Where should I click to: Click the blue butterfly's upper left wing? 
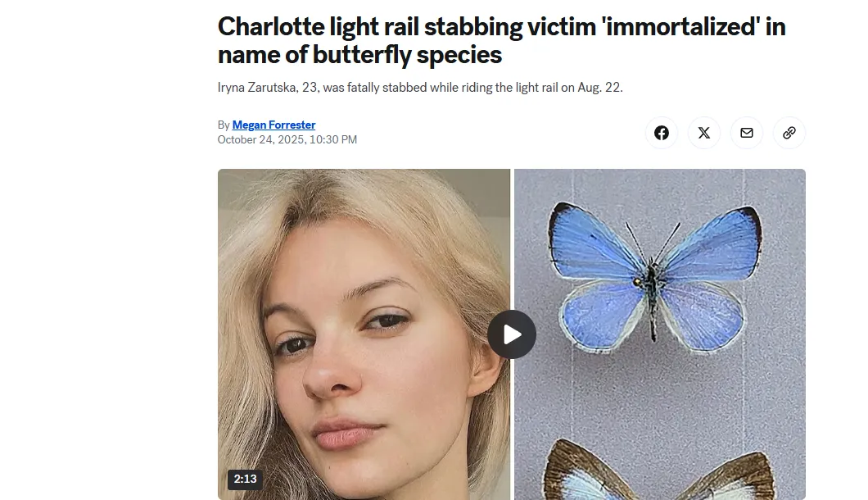click(x=595, y=241)
